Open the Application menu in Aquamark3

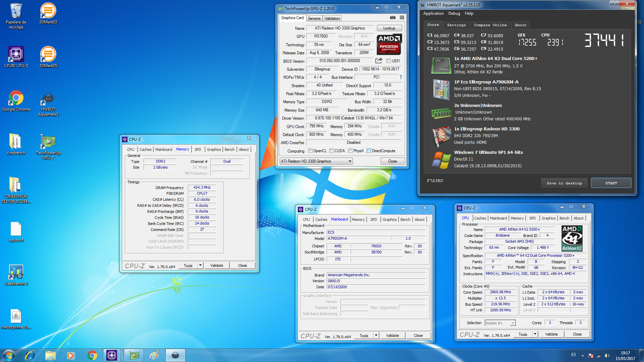(x=433, y=13)
